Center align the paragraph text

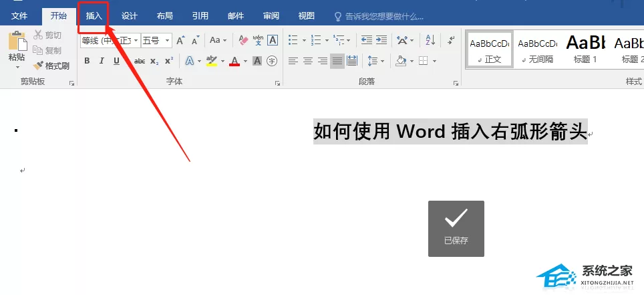click(307, 62)
